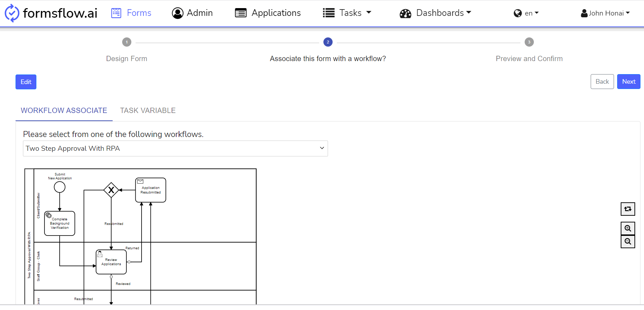Go to step 1 Design Form
This screenshot has height=310, width=644.
click(x=127, y=42)
